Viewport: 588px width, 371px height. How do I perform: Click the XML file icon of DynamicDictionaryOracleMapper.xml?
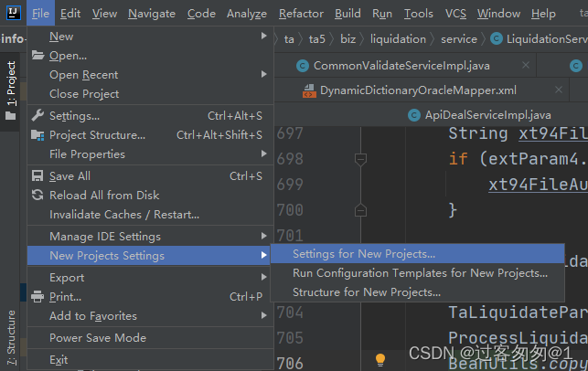click(x=309, y=90)
